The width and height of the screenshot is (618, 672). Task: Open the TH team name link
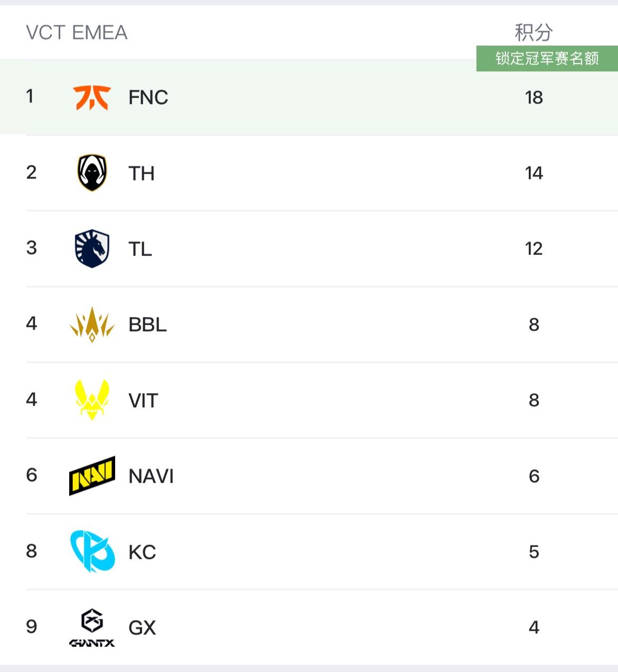[x=142, y=173]
